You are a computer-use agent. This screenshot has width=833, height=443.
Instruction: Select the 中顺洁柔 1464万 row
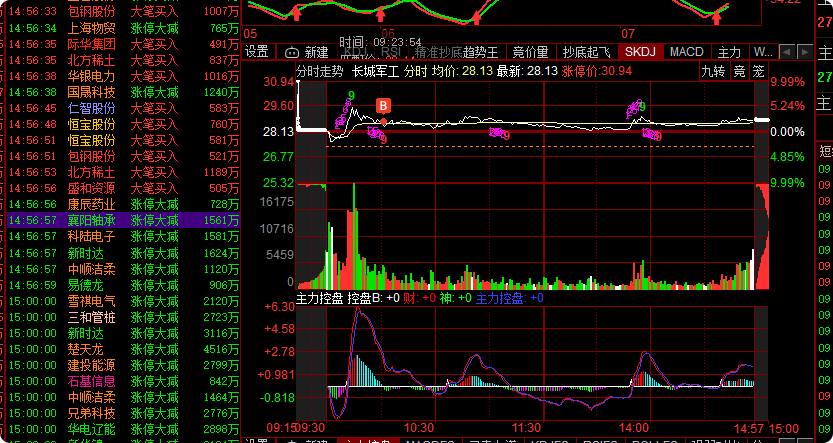(x=123, y=397)
